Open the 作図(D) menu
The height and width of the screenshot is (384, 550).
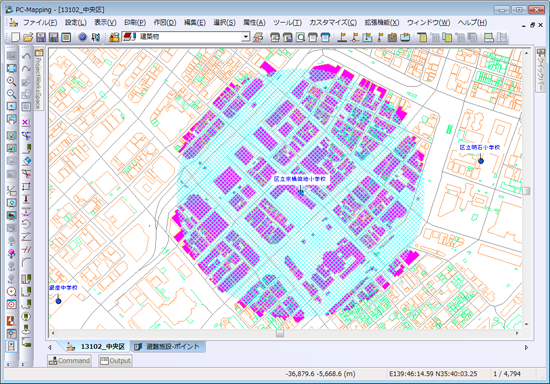(x=165, y=23)
